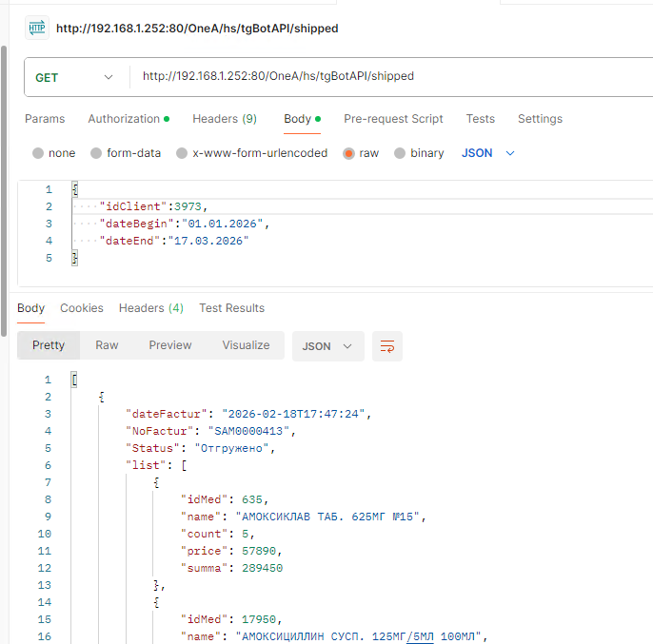The height and width of the screenshot is (644, 653).
Task: Select the binary body radio button
Action: tap(400, 153)
